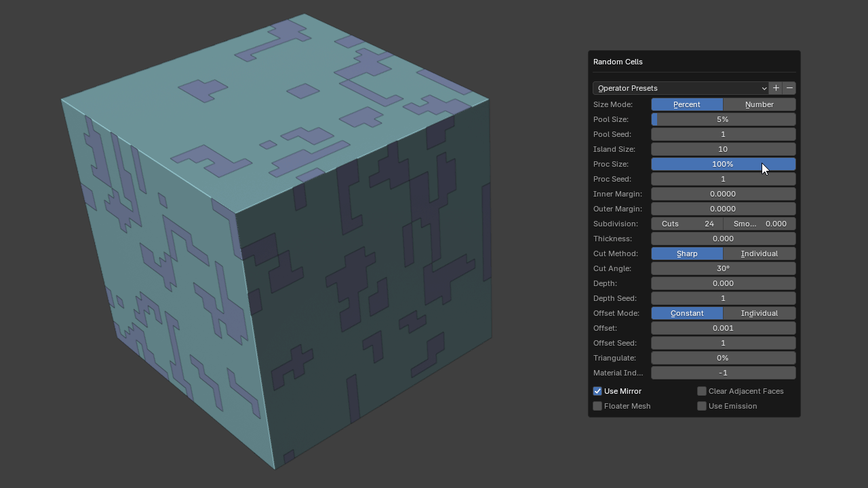
Task: Click the Island Size field
Action: [723, 149]
